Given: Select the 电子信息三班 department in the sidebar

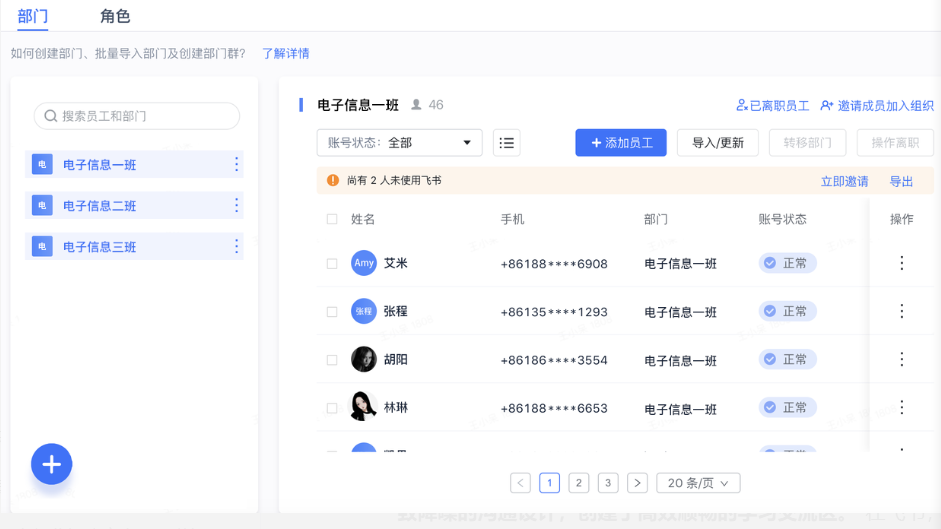Looking at the screenshot, I should [x=134, y=246].
